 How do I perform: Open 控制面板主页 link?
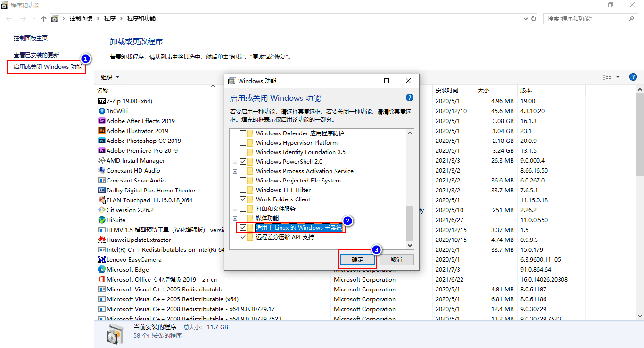pyautogui.click(x=31, y=38)
